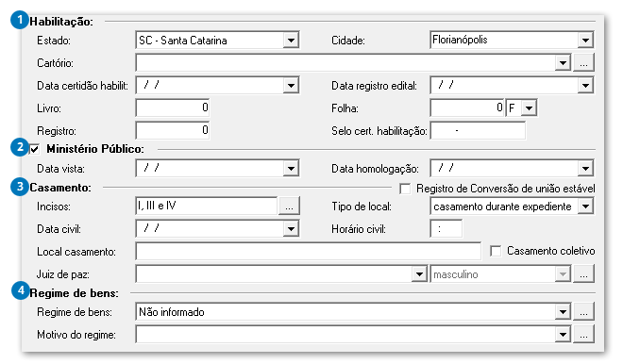The height and width of the screenshot is (364, 623).
Task: Click the blue number 4 Regime de bens marker
Action: coord(20,290)
